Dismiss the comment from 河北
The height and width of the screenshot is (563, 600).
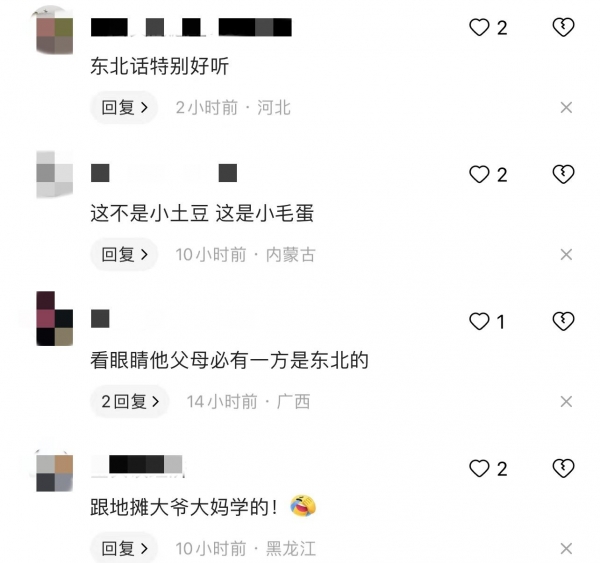566,108
